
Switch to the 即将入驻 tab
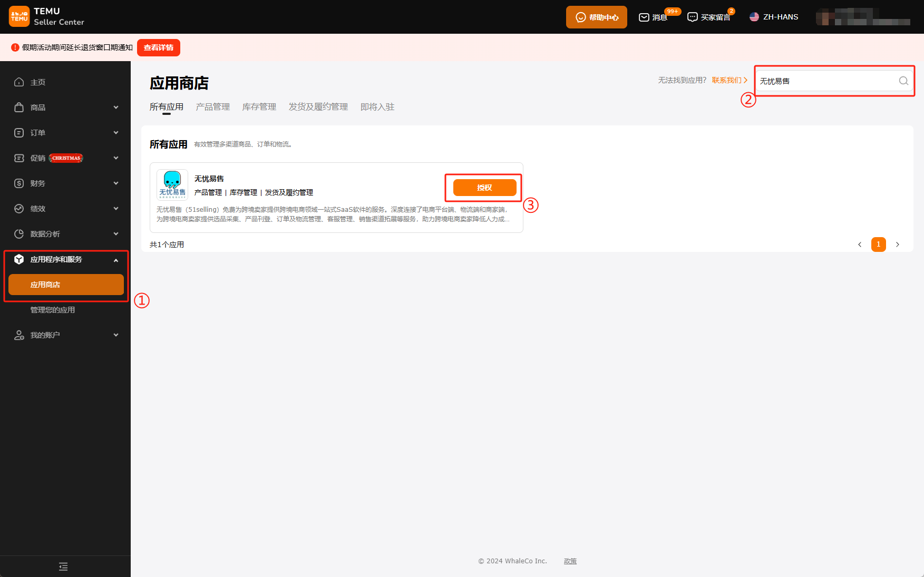pos(377,107)
